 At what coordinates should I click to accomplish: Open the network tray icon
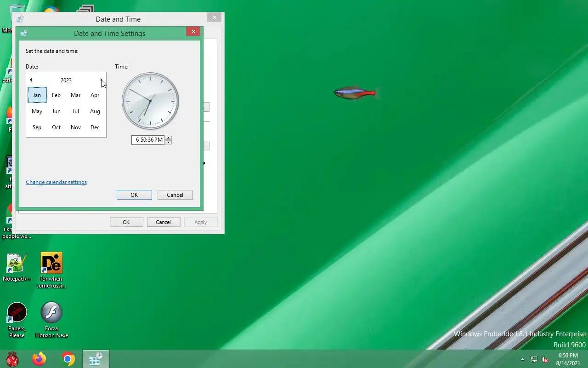(x=534, y=359)
